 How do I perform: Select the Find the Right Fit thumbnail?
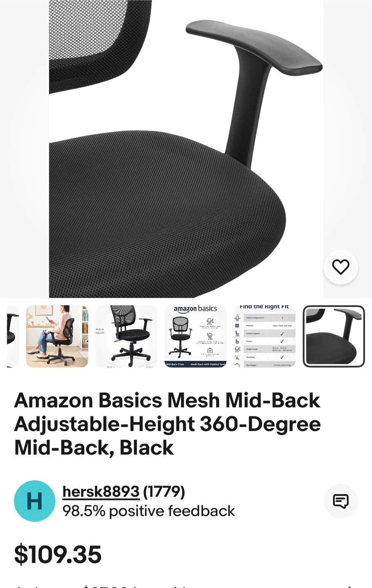point(265,336)
